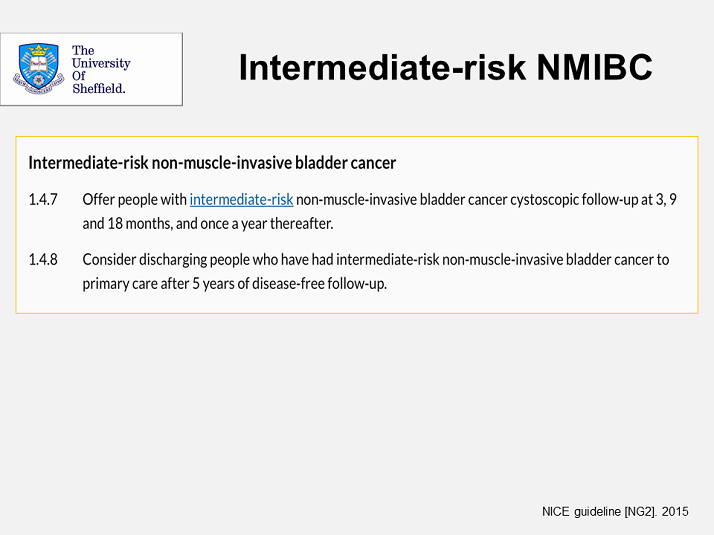This screenshot has height=535, width=714.
Task: Click 'Offer people with' text
Action: pos(134,200)
